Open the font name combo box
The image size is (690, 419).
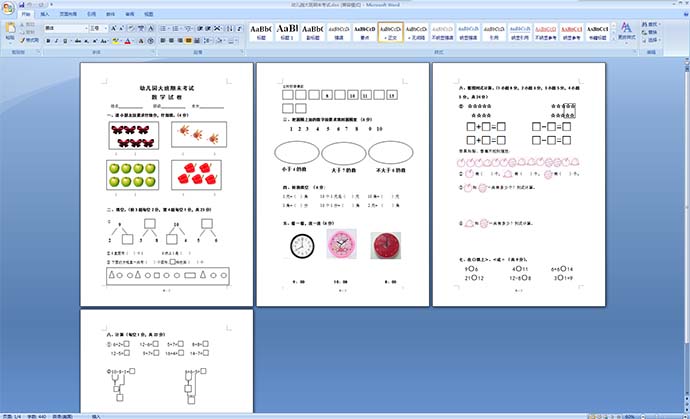pyautogui.click(x=66, y=28)
